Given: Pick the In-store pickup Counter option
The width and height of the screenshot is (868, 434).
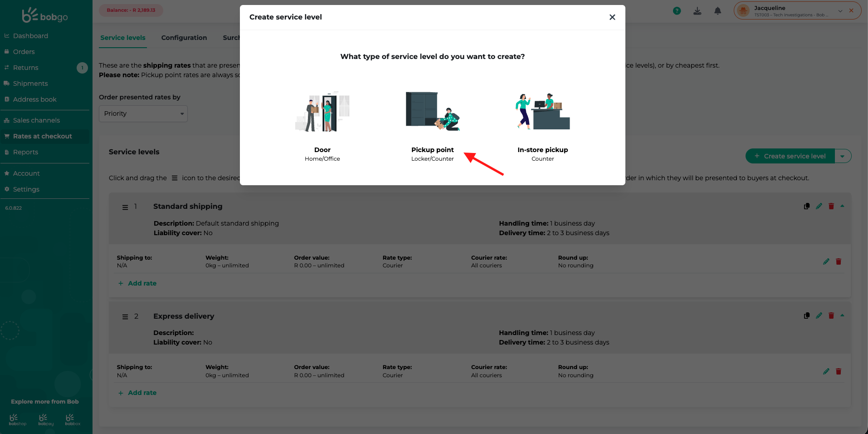Looking at the screenshot, I should click(x=542, y=127).
